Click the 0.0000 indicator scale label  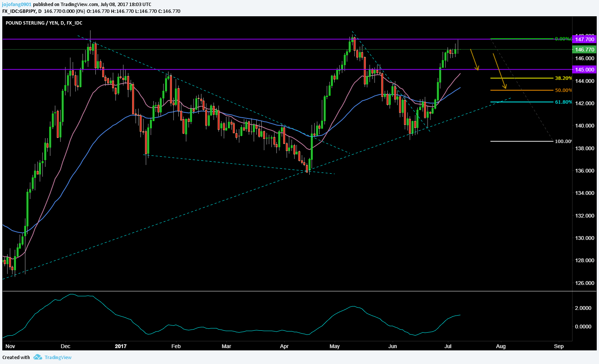tap(583, 327)
